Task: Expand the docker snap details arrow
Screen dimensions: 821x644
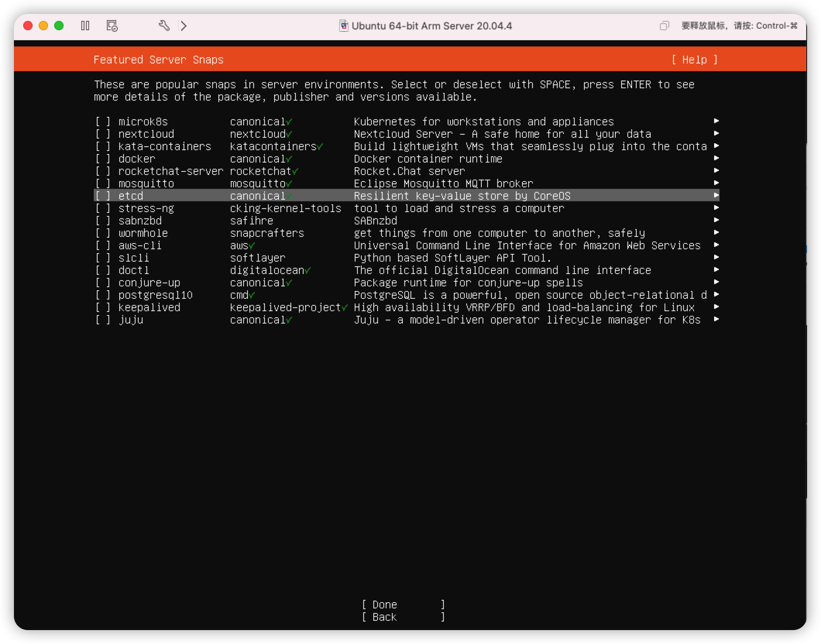Action: tap(716, 159)
